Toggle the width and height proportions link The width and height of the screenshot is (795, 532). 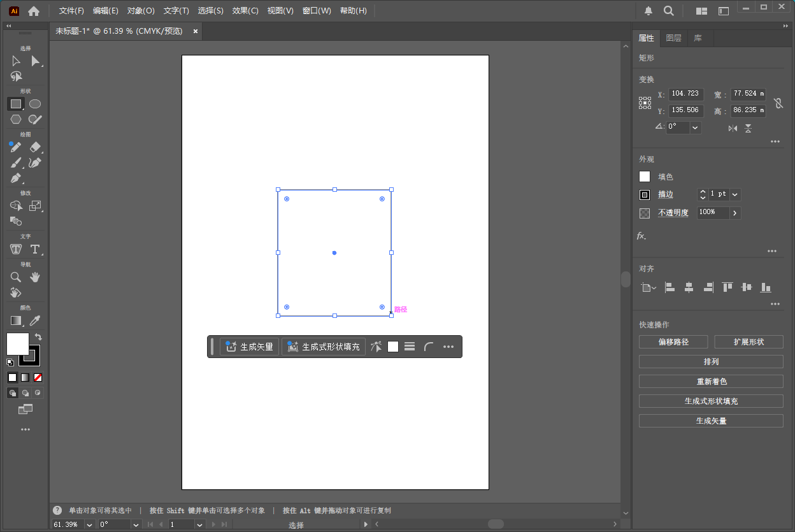point(778,103)
